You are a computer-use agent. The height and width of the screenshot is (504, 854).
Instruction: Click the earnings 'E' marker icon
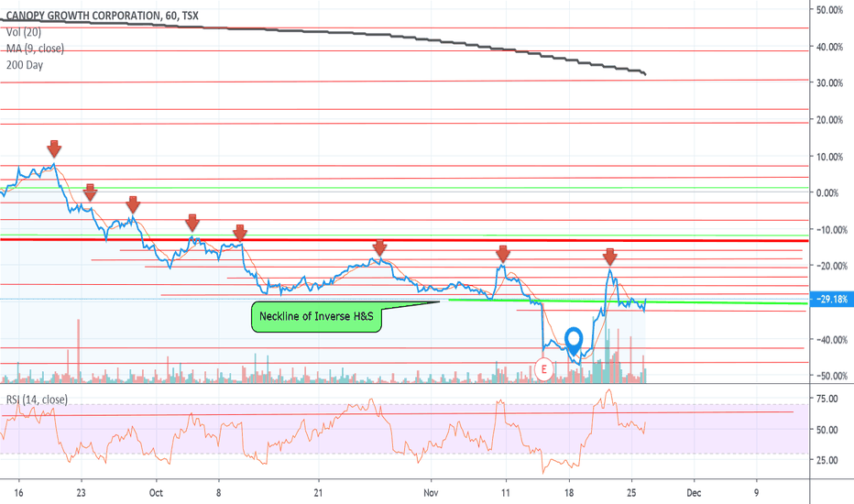pos(543,369)
